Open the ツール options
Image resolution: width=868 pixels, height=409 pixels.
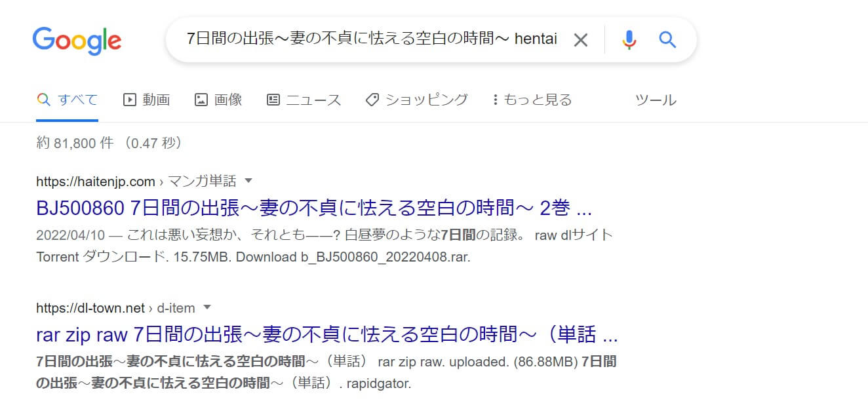tap(656, 100)
